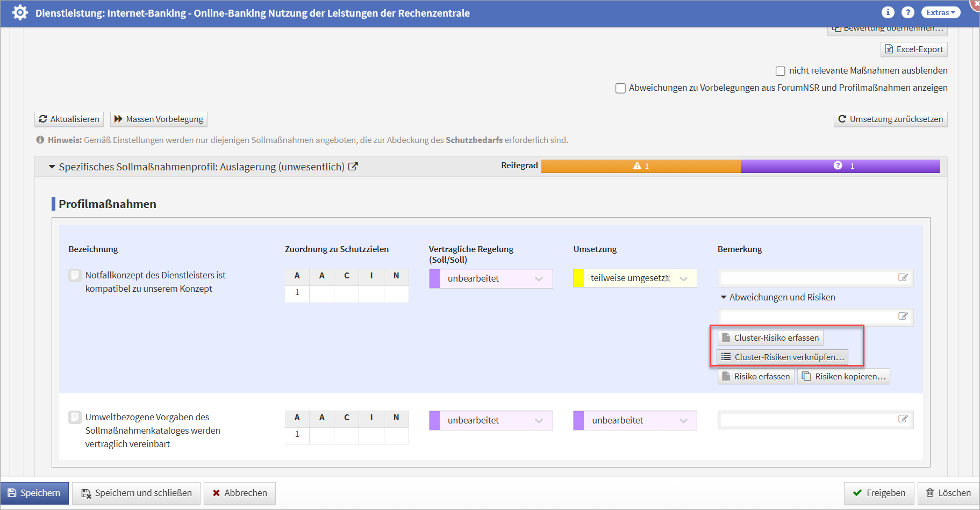
Task: Click note icon beside Umweltbezogene Vorgaben
Action: (x=75, y=417)
